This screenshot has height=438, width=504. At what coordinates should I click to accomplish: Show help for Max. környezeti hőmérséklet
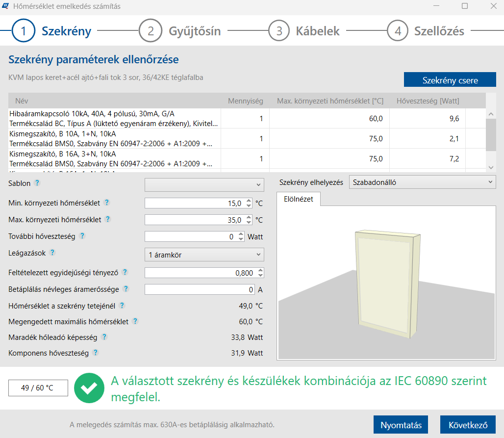(108, 219)
